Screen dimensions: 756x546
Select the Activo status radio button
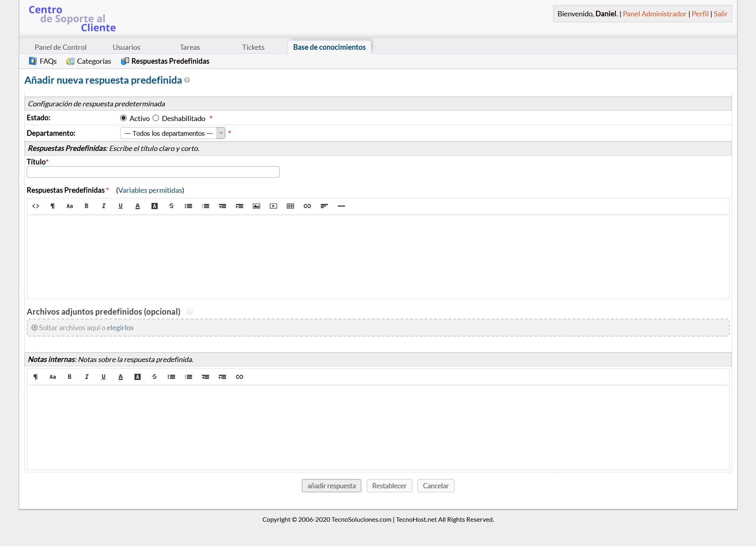point(123,118)
